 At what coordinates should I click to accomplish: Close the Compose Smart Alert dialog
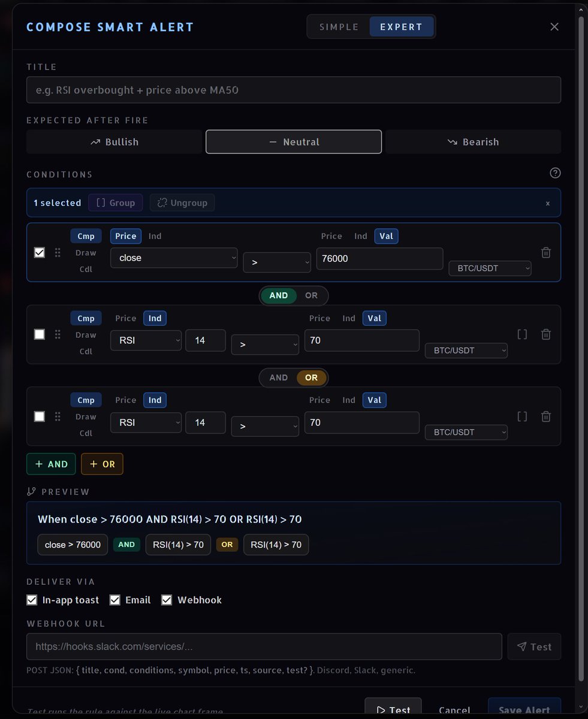(x=554, y=27)
